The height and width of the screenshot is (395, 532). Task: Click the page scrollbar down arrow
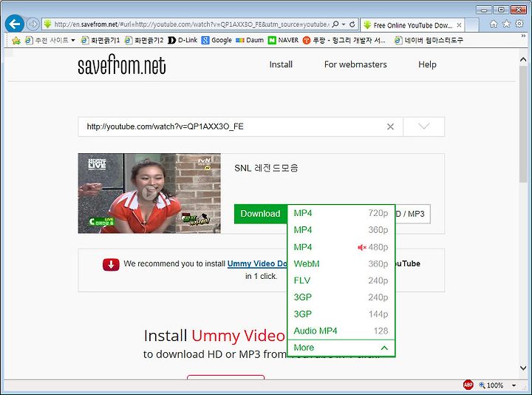coord(523,368)
